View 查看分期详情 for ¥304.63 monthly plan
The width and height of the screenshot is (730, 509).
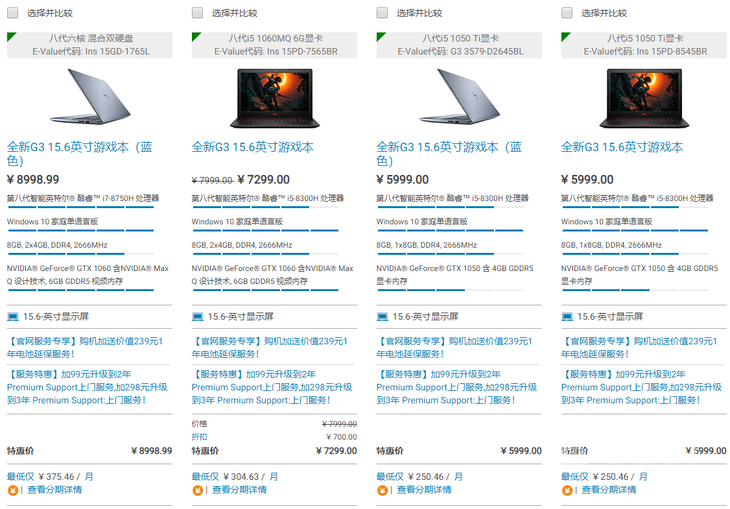(x=239, y=490)
